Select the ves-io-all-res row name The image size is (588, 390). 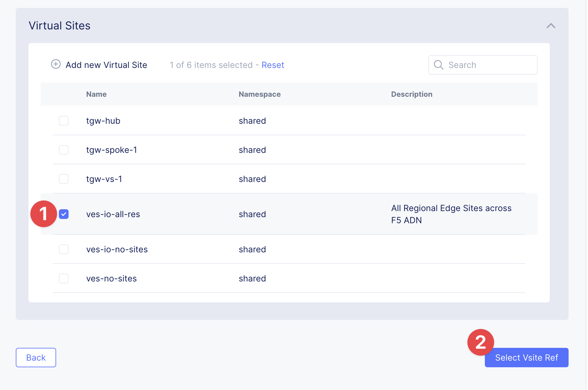(x=113, y=214)
